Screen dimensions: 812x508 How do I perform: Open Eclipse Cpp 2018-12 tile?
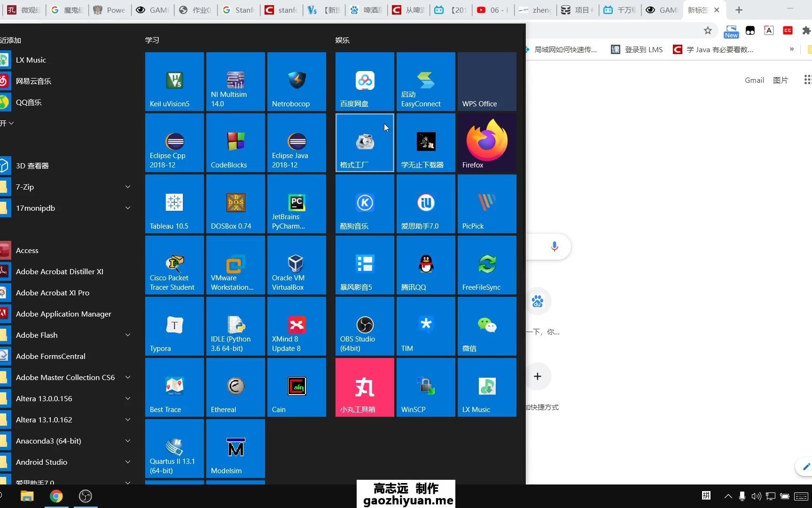click(x=174, y=143)
